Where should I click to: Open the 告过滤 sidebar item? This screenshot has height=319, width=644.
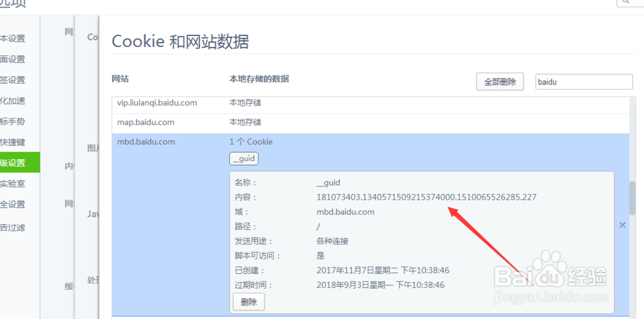(x=12, y=227)
